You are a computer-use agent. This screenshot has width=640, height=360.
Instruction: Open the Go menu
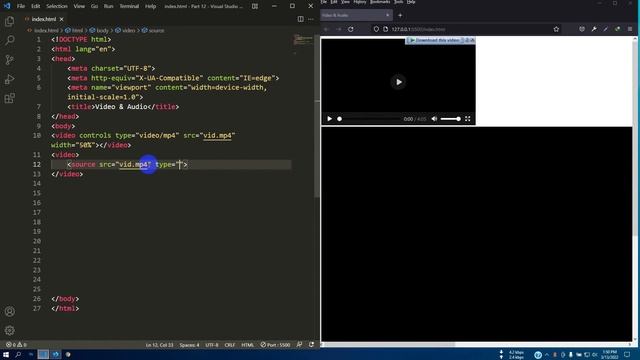click(x=94, y=6)
